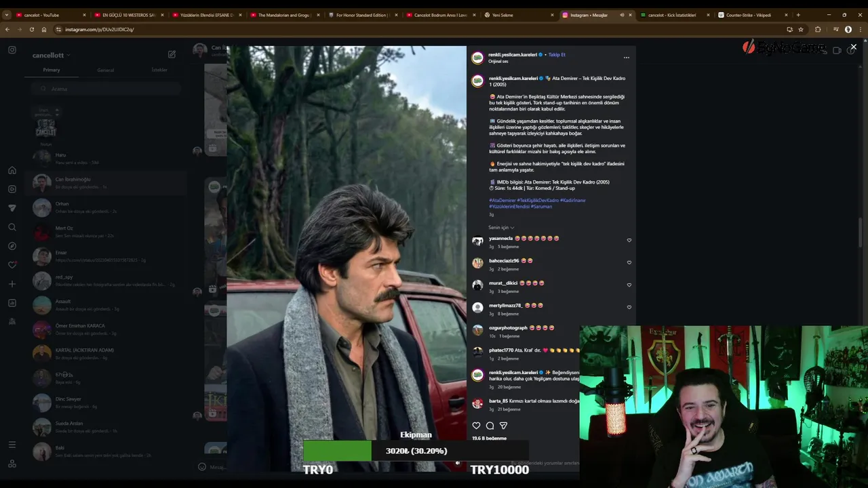Image resolution: width=868 pixels, height=488 pixels.
Task: Like the post with the heart icon
Action: [476, 426]
